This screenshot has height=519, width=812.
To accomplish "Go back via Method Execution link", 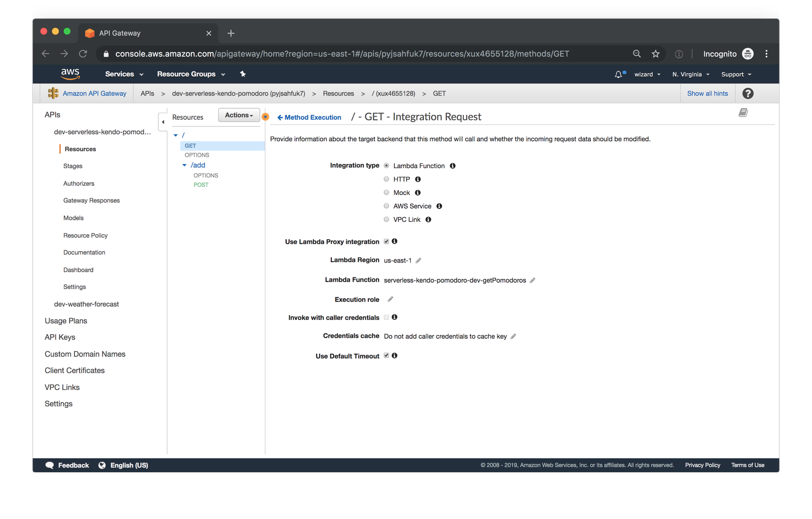I will tap(309, 117).
